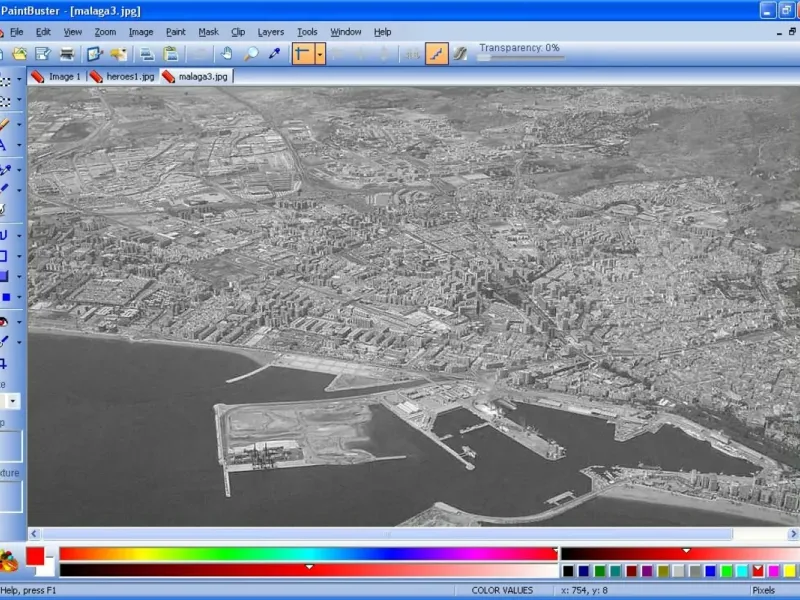Open the combo box in left panel
The image size is (800, 600).
pyautogui.click(x=13, y=401)
